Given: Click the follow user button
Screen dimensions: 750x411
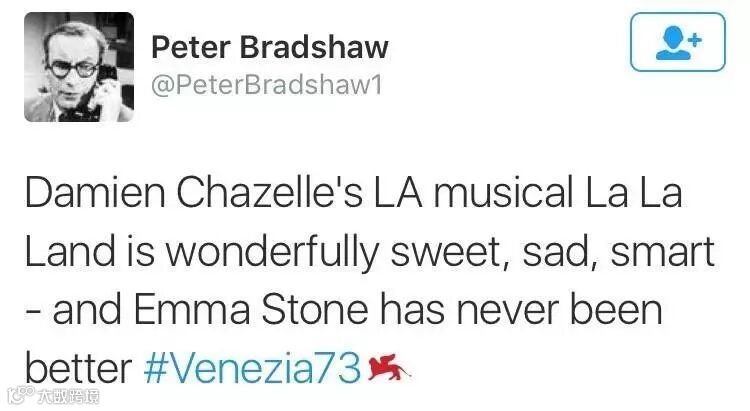Looking at the screenshot, I should [x=677, y=43].
